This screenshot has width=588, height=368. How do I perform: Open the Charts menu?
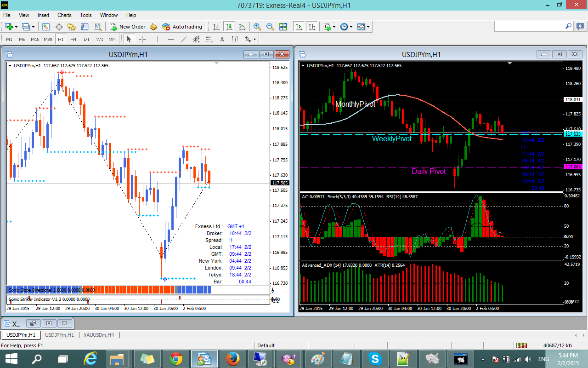64,15
